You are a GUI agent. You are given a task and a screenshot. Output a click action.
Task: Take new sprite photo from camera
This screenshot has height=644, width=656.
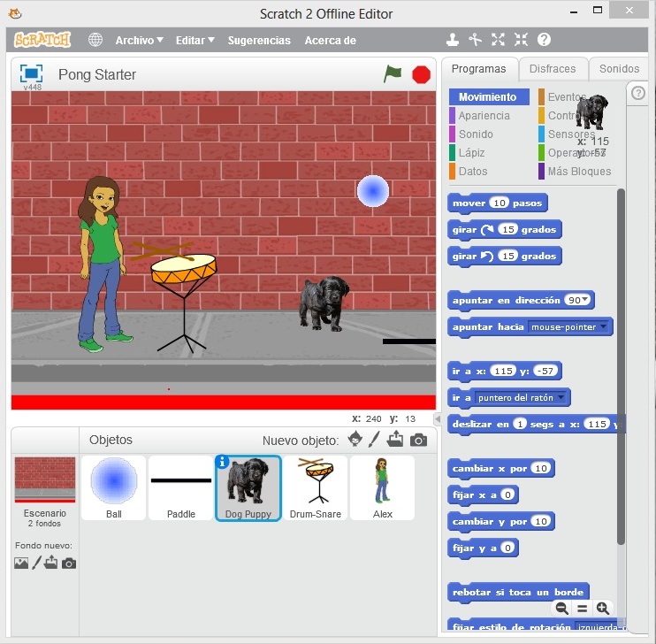coord(418,441)
